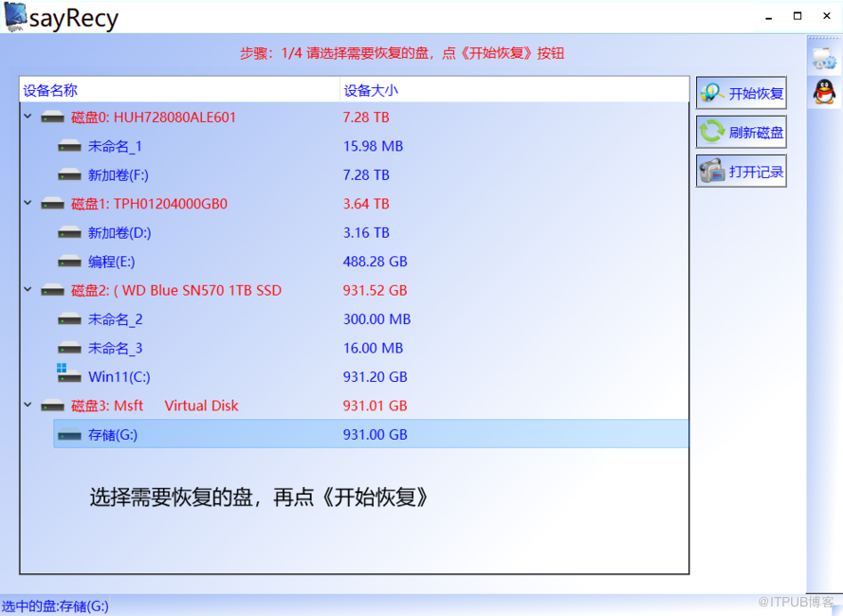
Task: Collapse the 磁盘2 WD Blue SN570 node
Action: pos(27,290)
